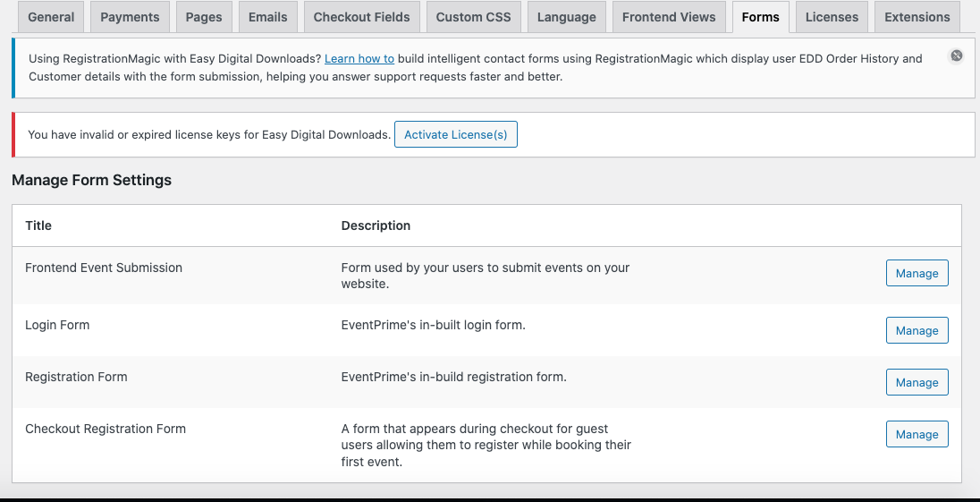Select the Emails tab
Image resolution: width=980 pixels, height=502 pixels.
pos(268,17)
